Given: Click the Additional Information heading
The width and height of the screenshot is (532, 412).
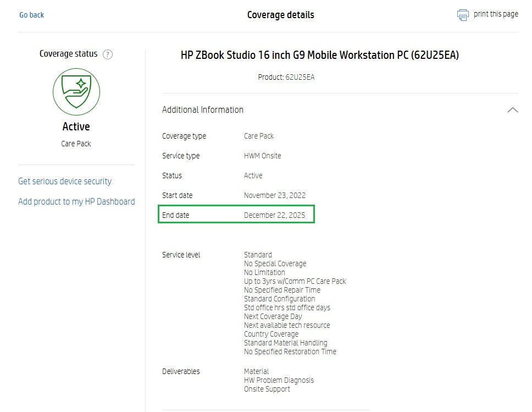Looking at the screenshot, I should [x=203, y=109].
